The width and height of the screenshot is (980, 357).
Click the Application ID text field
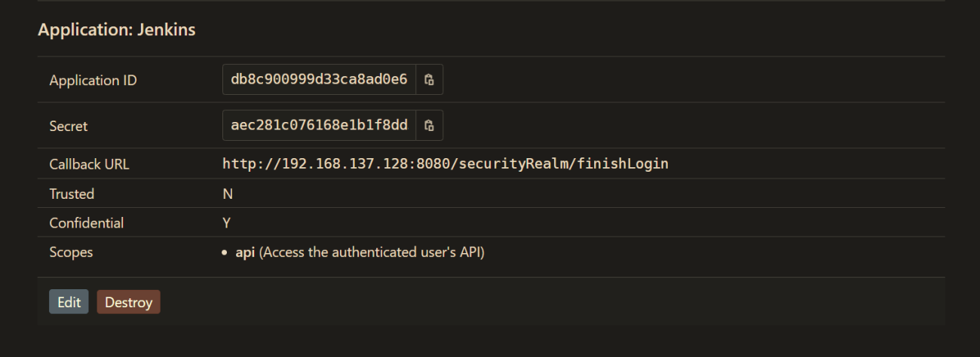point(319,80)
